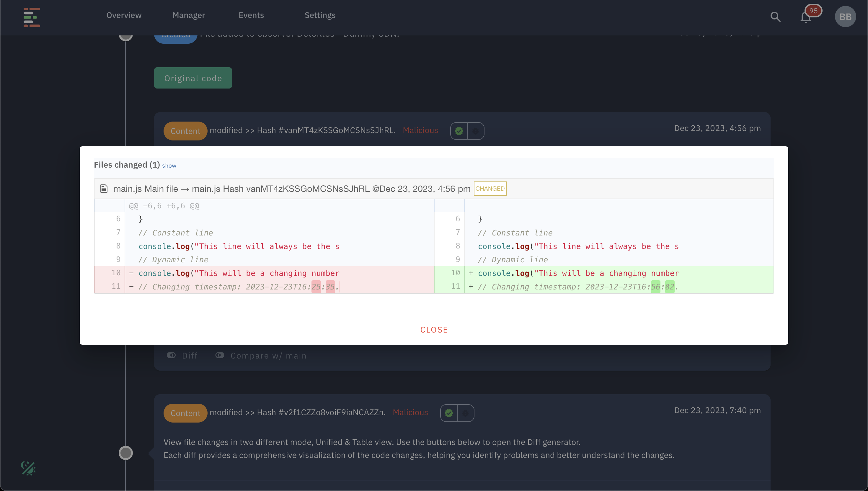This screenshot has height=491, width=868.
Task: Mark hash v2f1CZZo8voiF9iaNCAZZn as safe with green check
Action: click(449, 413)
